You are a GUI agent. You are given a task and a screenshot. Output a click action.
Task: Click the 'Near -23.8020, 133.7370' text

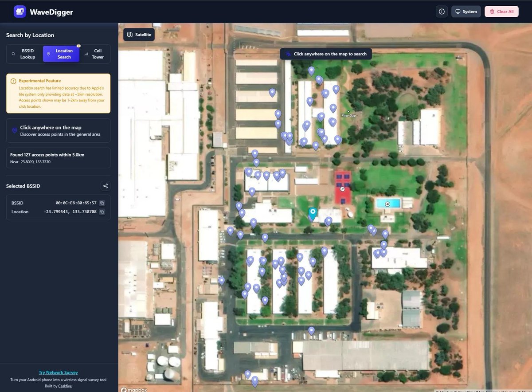coord(30,162)
